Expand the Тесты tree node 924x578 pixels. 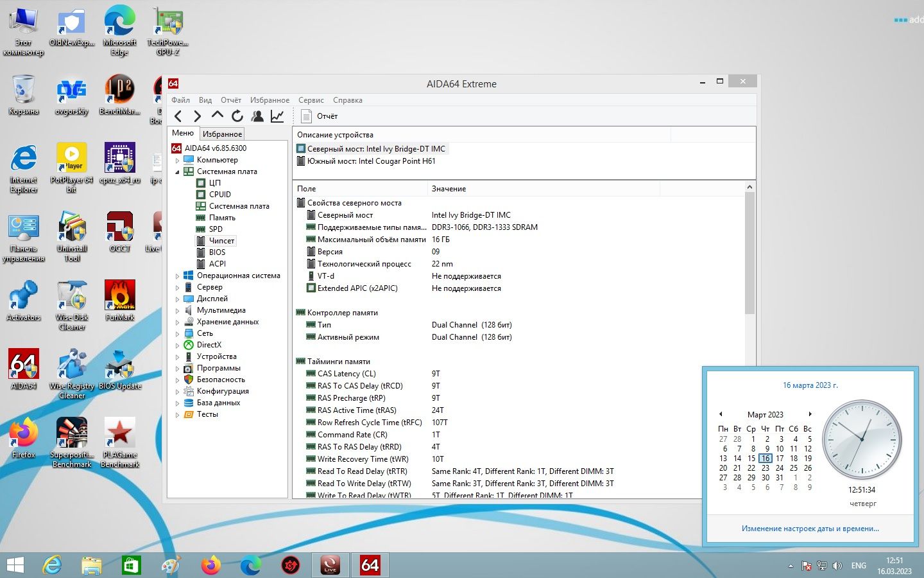point(178,415)
